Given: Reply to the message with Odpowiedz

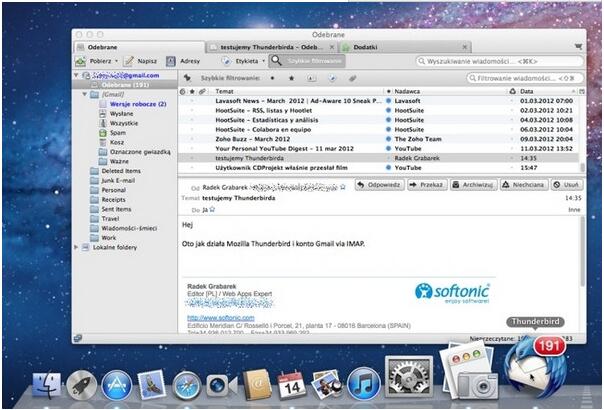Looking at the screenshot, I should (379, 185).
